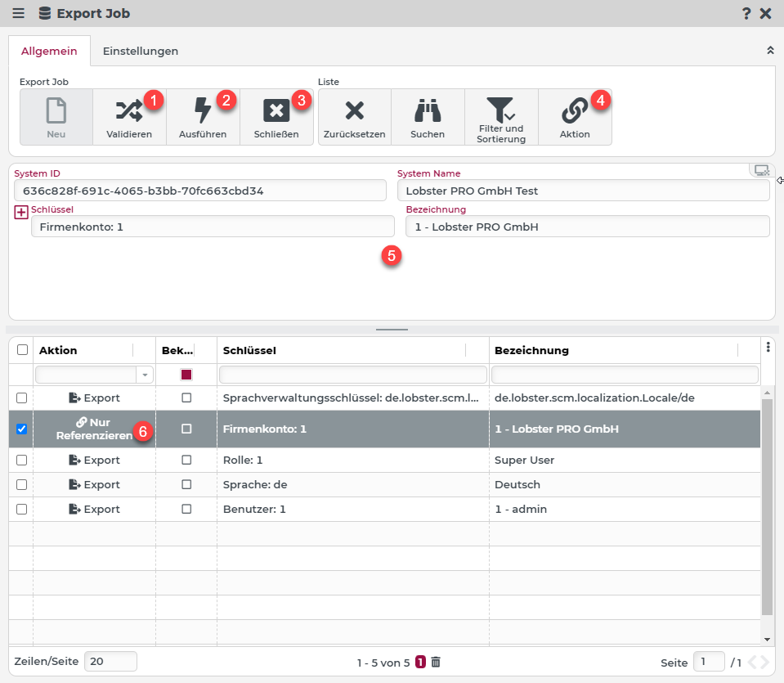Validate the export job with Validieren

pos(129,117)
